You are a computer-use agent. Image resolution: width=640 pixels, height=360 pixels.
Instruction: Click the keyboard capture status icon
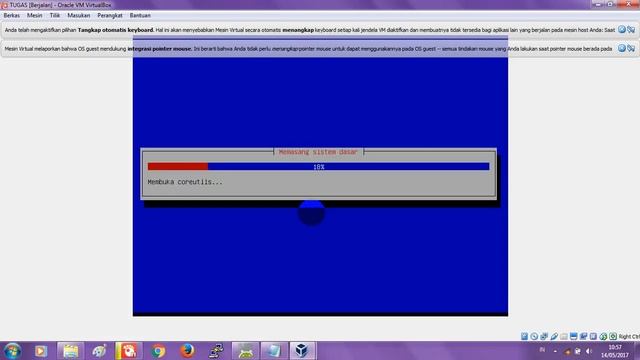[x=613, y=336]
